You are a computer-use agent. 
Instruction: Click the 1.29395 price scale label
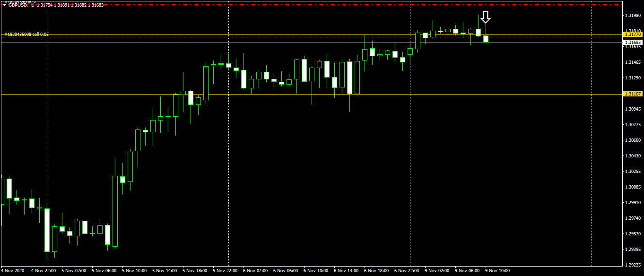pyautogui.click(x=633, y=249)
